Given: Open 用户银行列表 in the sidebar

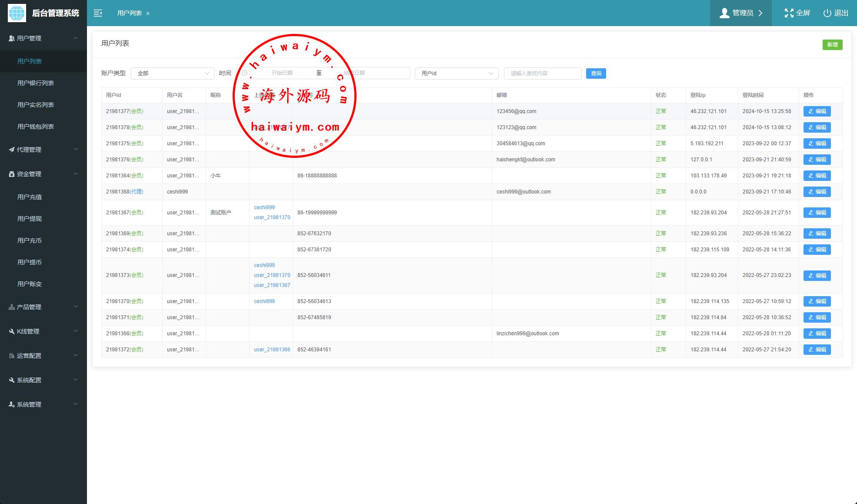Looking at the screenshot, I should point(36,83).
